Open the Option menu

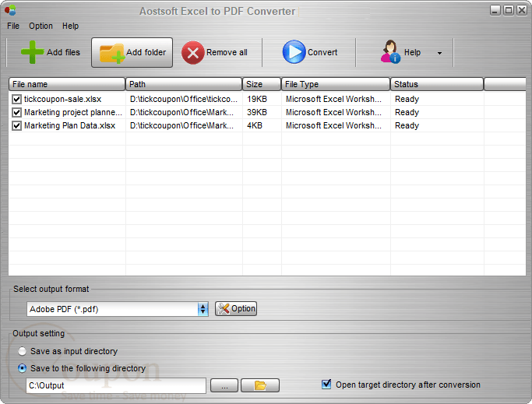point(41,26)
